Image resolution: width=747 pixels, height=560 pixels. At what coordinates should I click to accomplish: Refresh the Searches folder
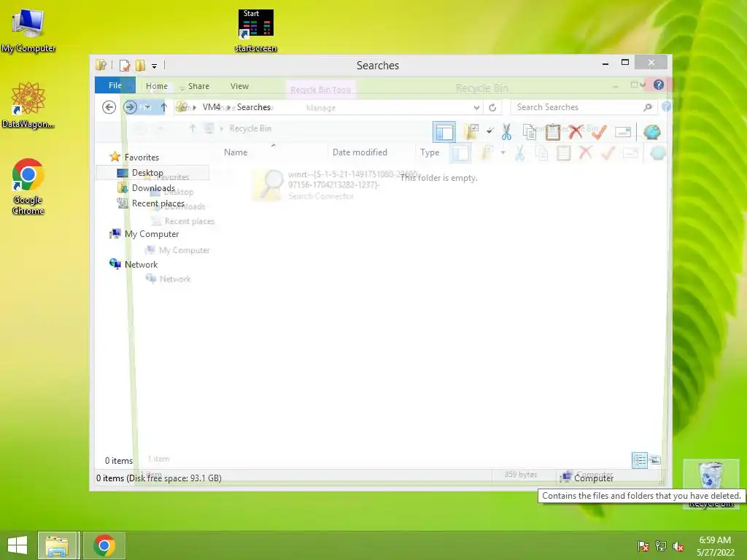coord(492,108)
